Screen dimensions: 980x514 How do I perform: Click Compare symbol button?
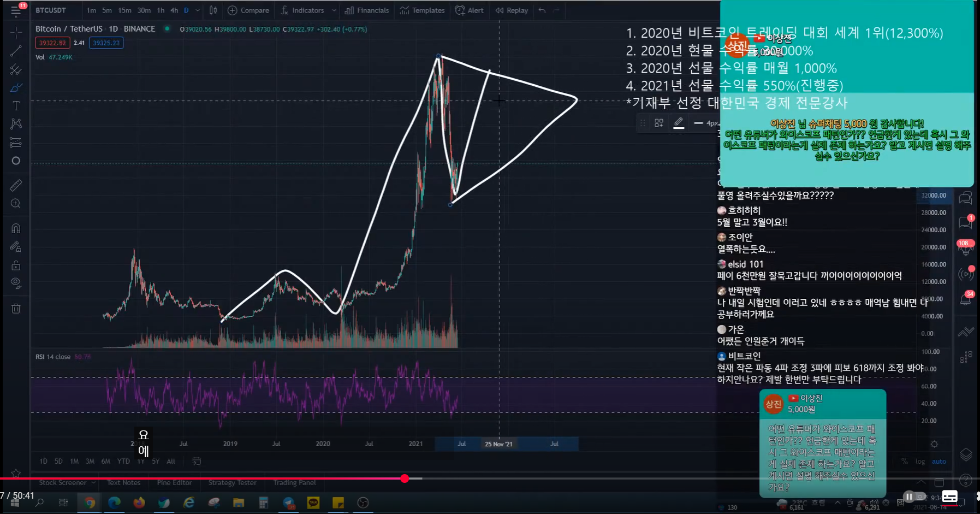[x=248, y=10]
